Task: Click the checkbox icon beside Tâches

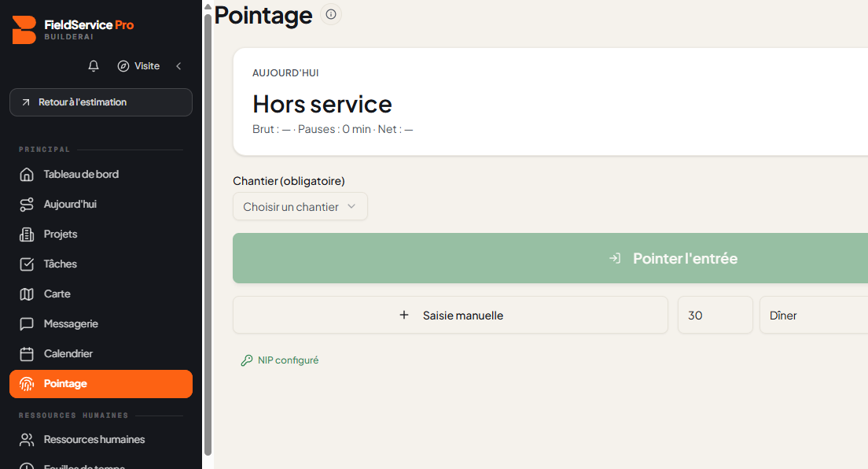Action: click(27, 264)
